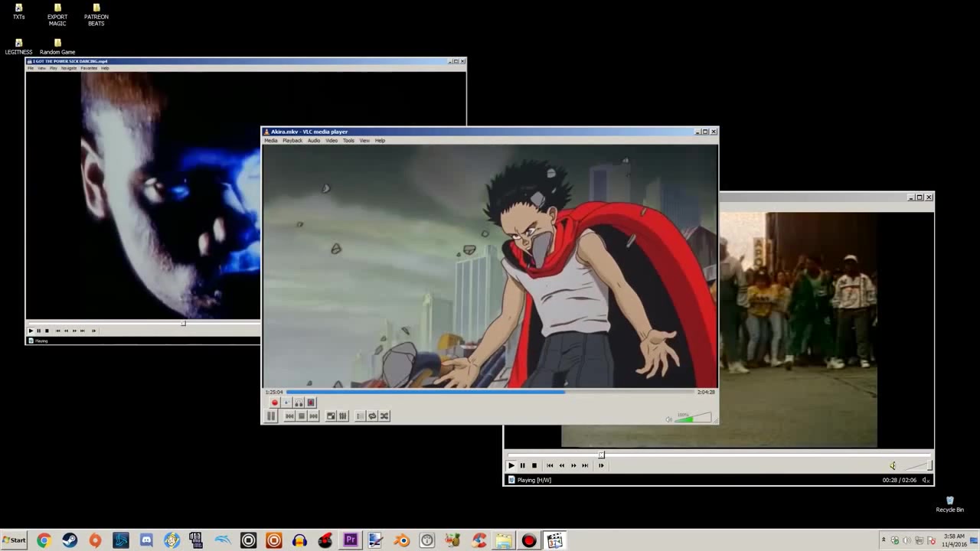Screen dimensions: 980x551
Task: Stop playback in VLC player
Action: (x=302, y=416)
